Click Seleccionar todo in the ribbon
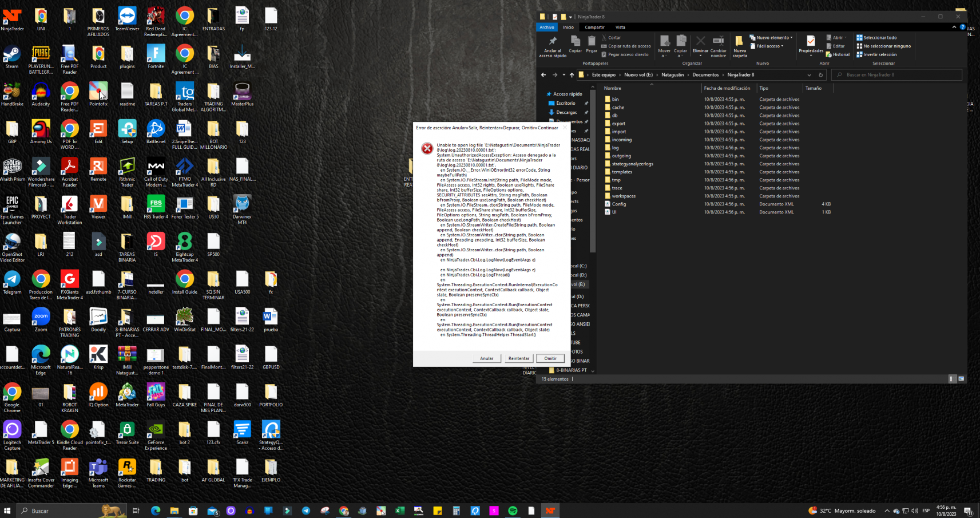980x518 pixels. 876,38
